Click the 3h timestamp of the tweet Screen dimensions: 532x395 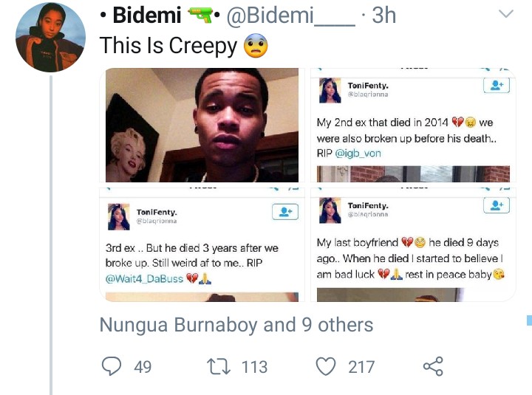click(x=383, y=15)
